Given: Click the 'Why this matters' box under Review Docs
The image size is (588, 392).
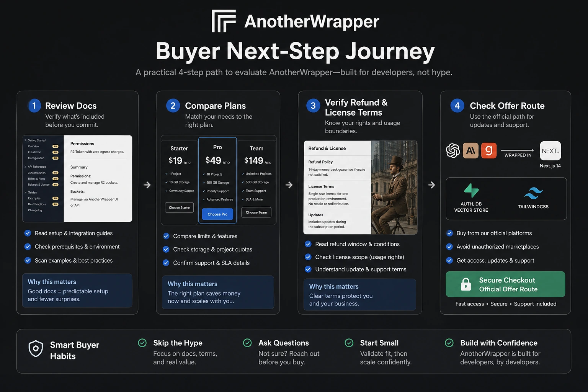Looking at the screenshot, I should (x=77, y=290).
